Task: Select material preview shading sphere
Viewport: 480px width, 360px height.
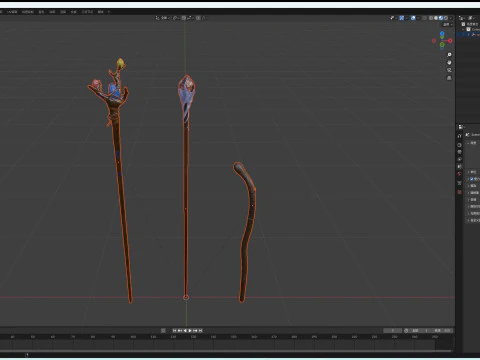Action: point(441,18)
